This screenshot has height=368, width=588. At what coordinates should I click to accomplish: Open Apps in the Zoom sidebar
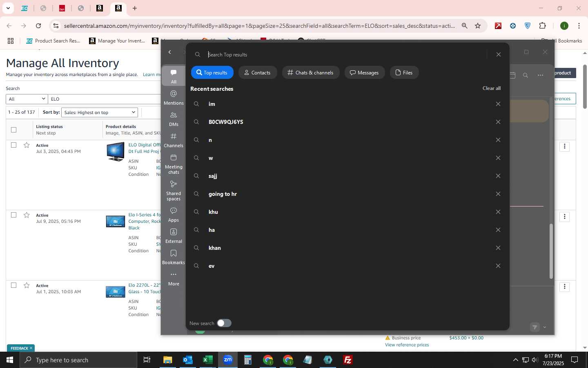174,215
